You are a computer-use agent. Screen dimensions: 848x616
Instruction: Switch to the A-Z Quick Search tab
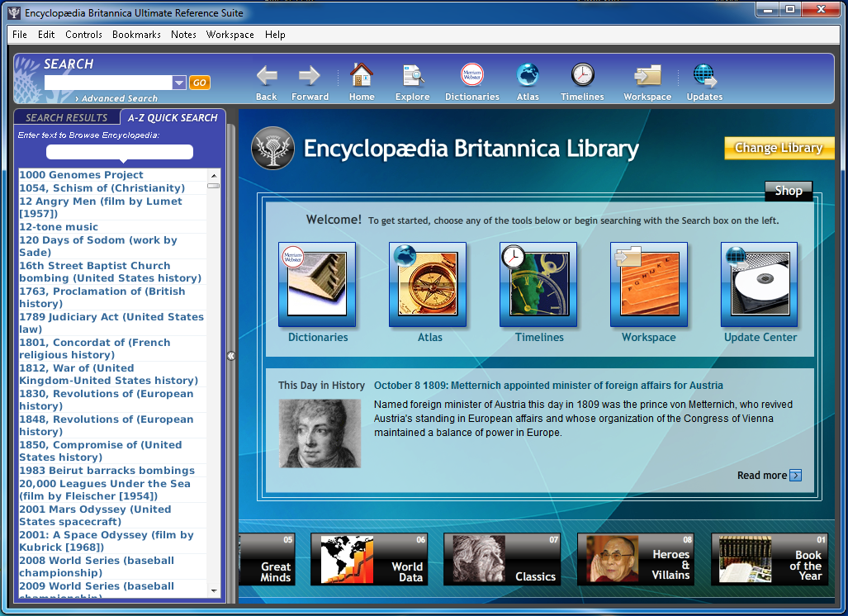pyautogui.click(x=173, y=117)
